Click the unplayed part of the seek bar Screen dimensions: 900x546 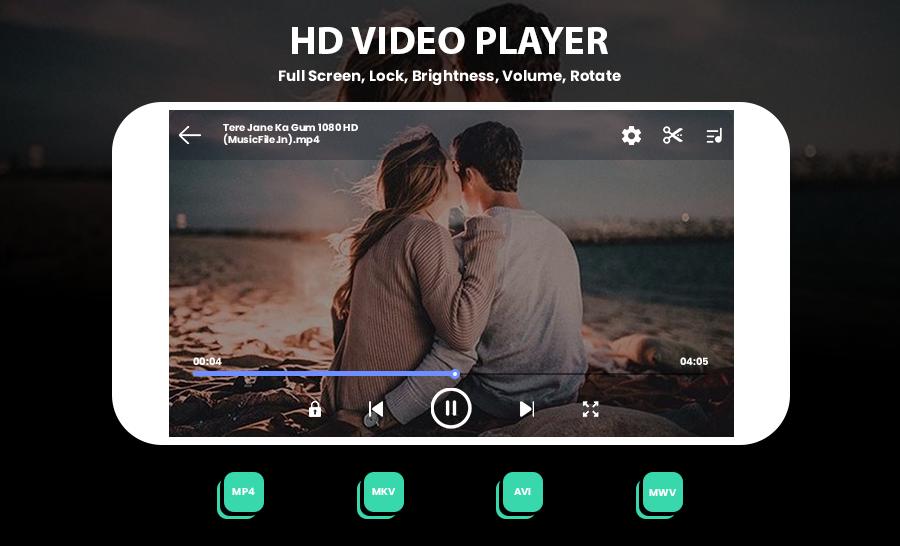point(580,374)
